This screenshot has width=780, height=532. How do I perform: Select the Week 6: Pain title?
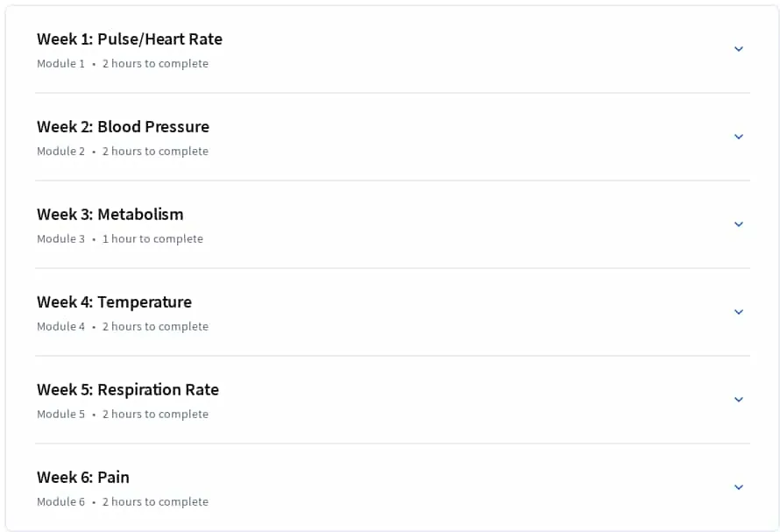coord(83,477)
